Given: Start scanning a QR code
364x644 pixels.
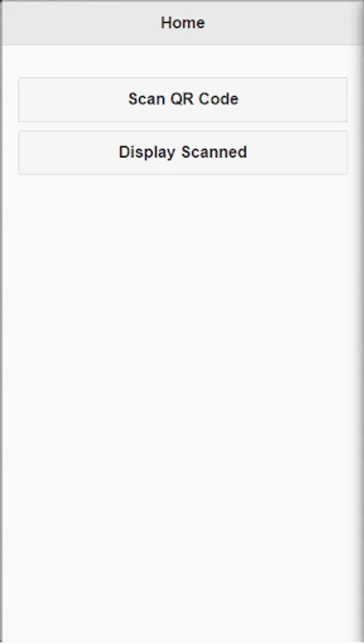Looking at the screenshot, I should (x=183, y=99).
